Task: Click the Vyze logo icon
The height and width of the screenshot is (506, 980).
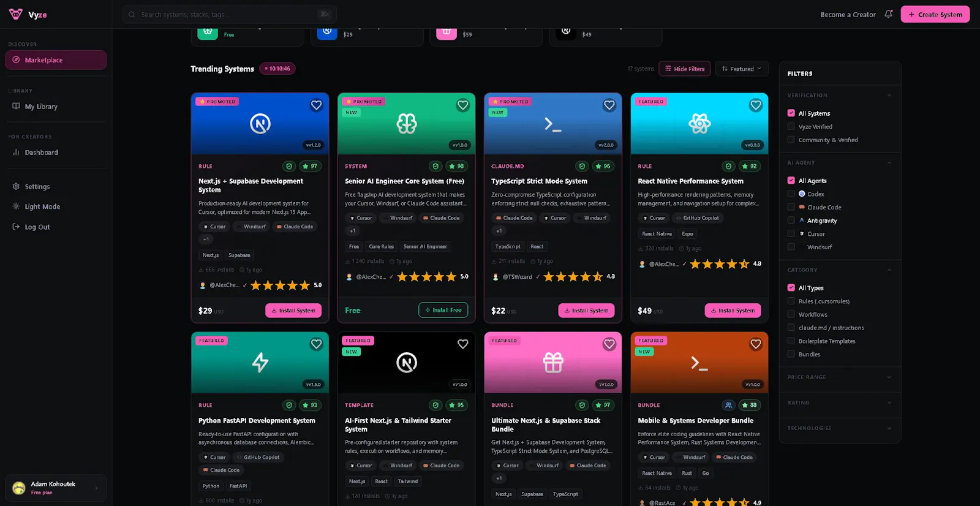Action: pos(16,14)
